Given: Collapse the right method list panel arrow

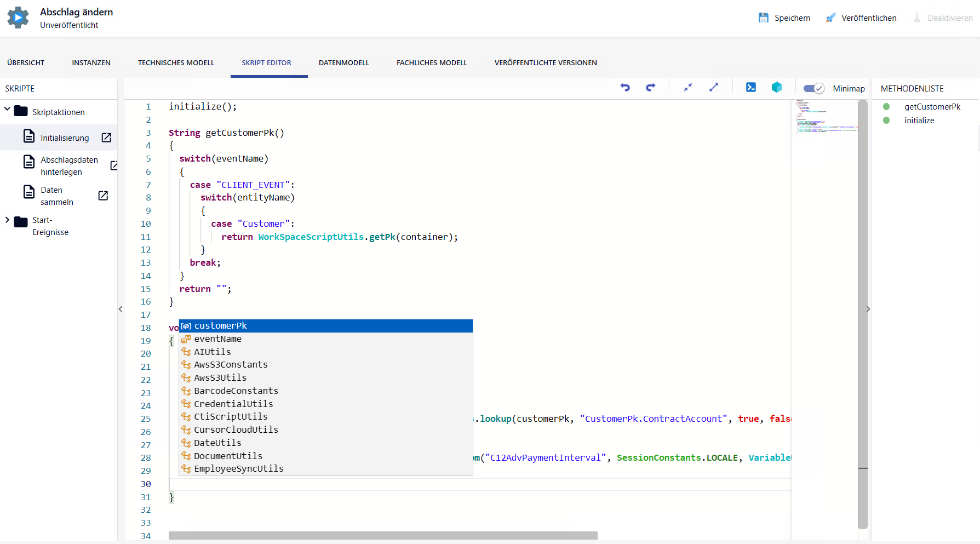Looking at the screenshot, I should tap(868, 309).
